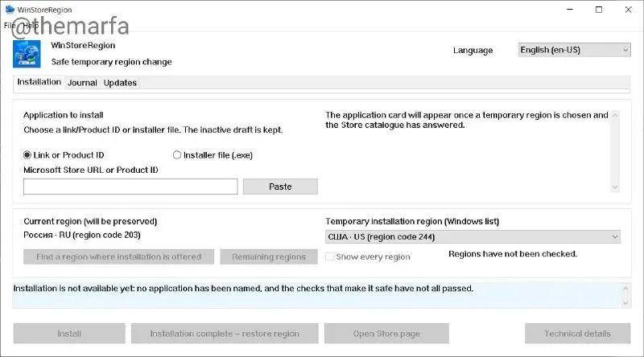This screenshot has height=357, width=644.
Task: Click the Paste button
Action: click(280, 187)
